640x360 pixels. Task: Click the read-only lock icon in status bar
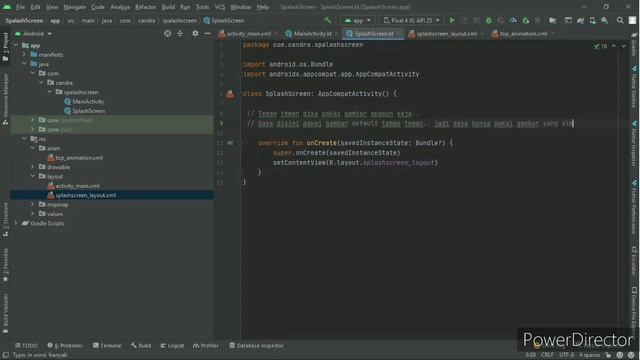pyautogui.click(x=609, y=355)
